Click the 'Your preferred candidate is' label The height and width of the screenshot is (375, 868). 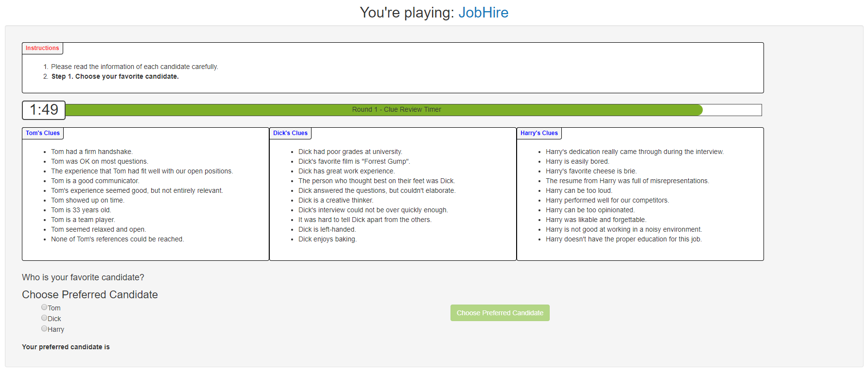point(66,347)
